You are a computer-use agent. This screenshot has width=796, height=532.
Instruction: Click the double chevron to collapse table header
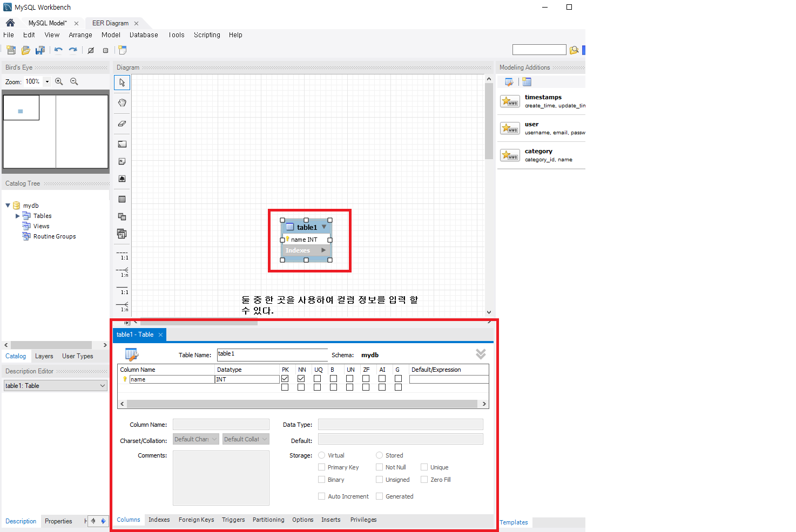[x=481, y=354]
